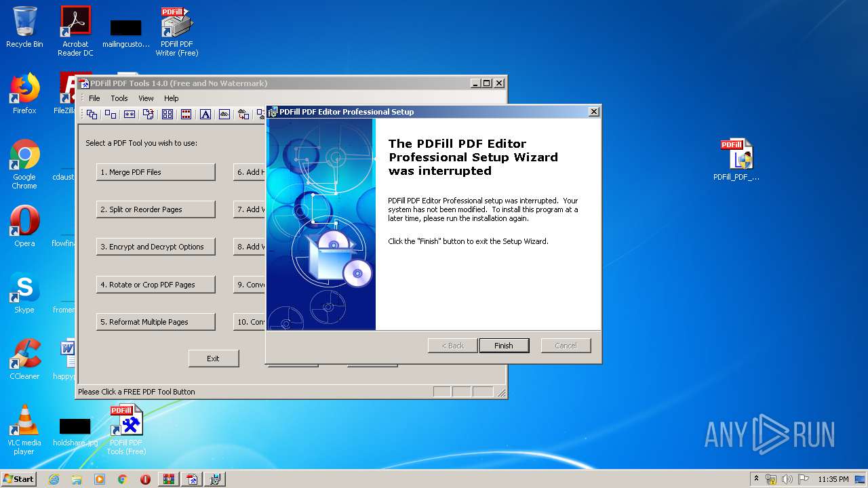
Task: Click the Exit button in PDF Tools
Action: click(214, 359)
